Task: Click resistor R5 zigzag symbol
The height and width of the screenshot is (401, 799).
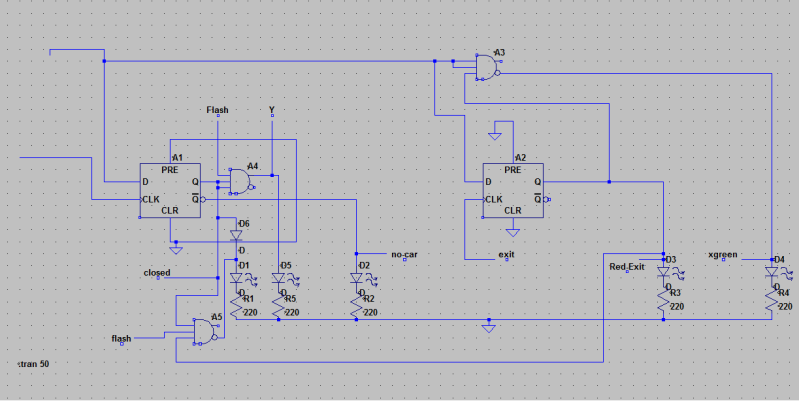Action: point(278,307)
